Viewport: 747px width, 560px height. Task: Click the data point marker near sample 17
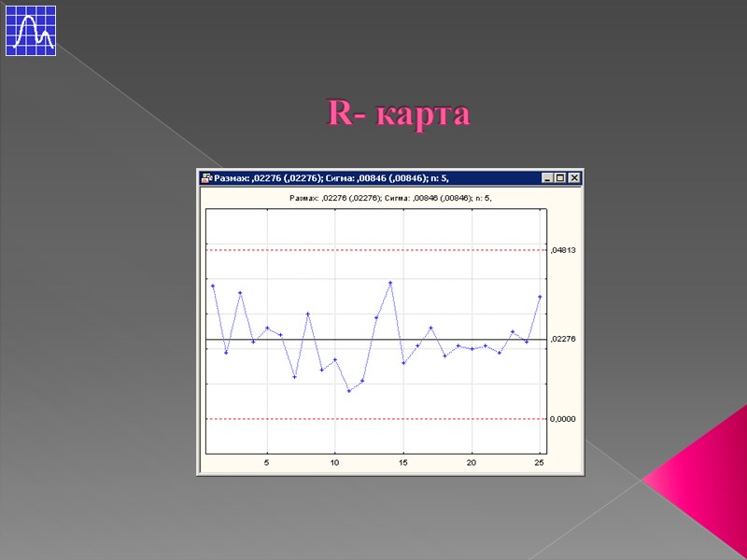[x=431, y=328]
